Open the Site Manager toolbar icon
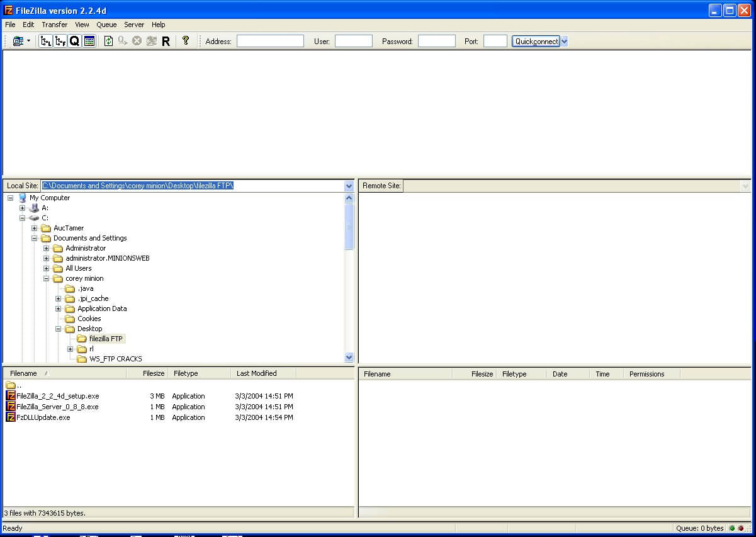Screen dimensions: 756x537 click(x=18, y=41)
